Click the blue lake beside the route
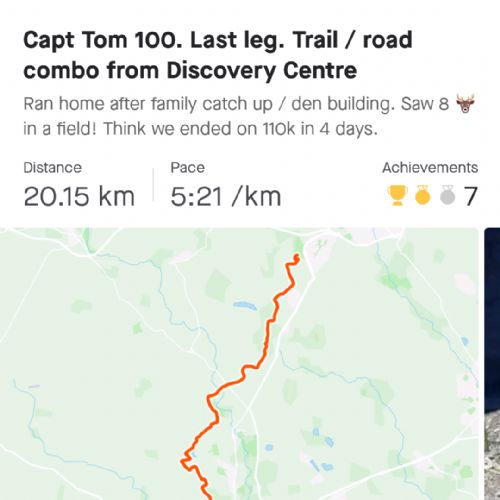Image resolution: width=500 pixels, height=500 pixels. pos(244,305)
